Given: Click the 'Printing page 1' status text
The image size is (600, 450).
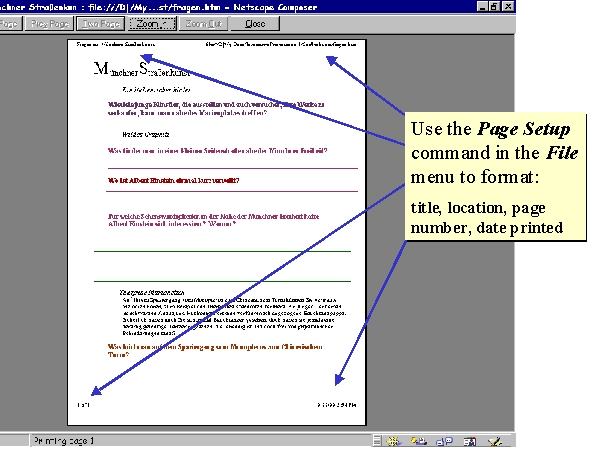Looking at the screenshot, I should tap(64, 440).
